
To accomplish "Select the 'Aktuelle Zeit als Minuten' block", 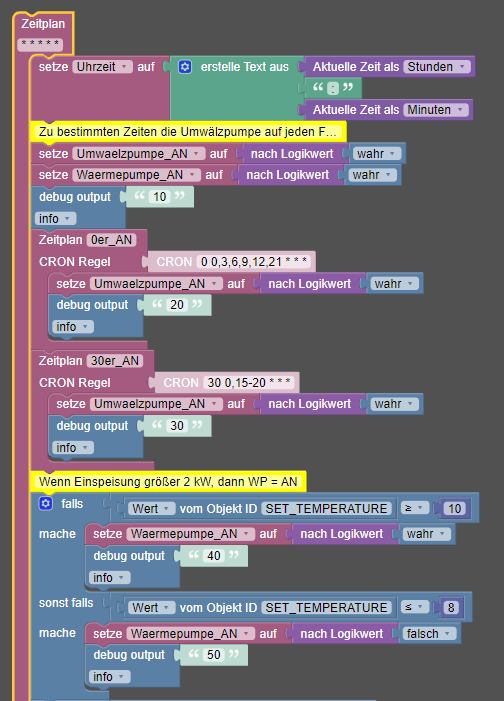I will 356,110.
